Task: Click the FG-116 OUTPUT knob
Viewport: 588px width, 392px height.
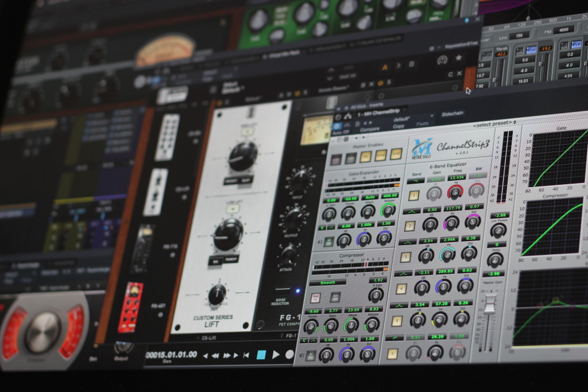Action: (x=294, y=218)
